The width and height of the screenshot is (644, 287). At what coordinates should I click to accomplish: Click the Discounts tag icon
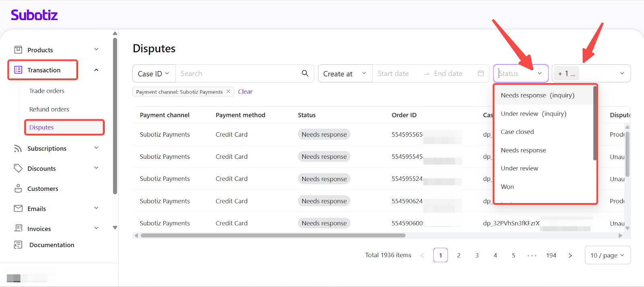18,168
